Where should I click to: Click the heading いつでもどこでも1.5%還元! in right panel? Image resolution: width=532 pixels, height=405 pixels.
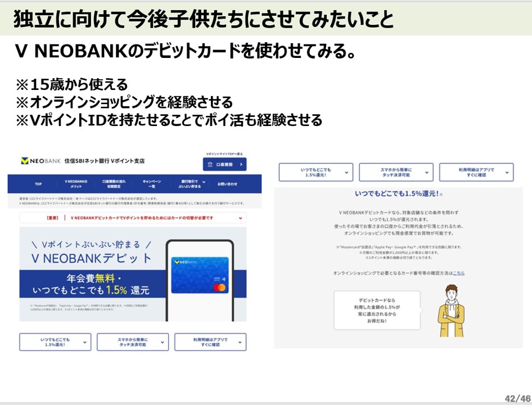tap(397, 193)
